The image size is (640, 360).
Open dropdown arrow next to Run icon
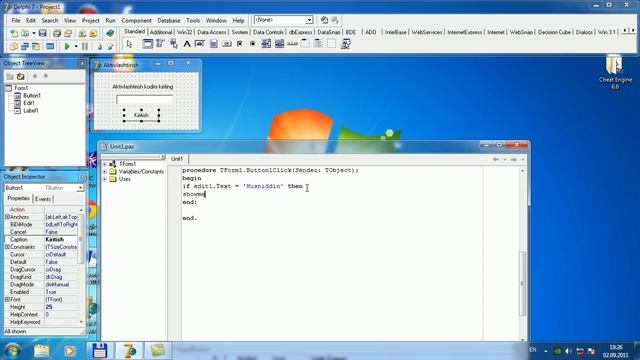pos(76,46)
